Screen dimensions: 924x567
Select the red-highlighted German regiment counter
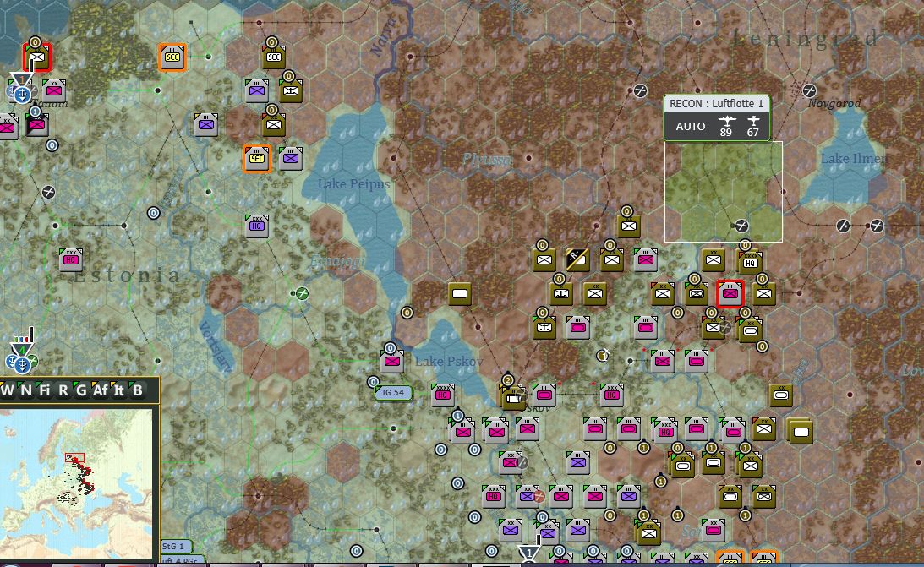pos(730,293)
